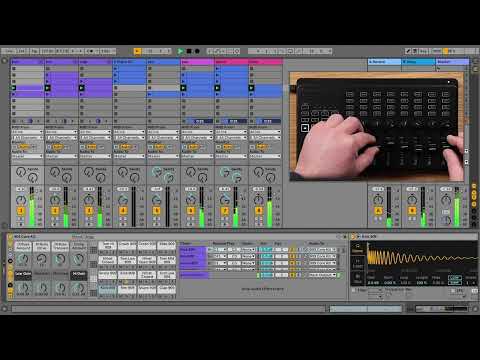Select the A Reverb return track header
This screenshot has width=480, height=360.
coord(384,62)
